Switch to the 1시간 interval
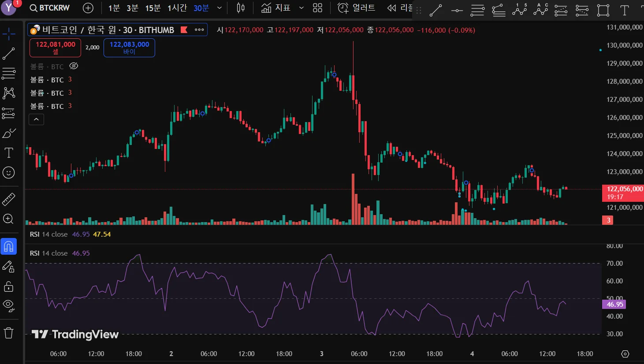This screenshot has height=364, width=644. 177,8
